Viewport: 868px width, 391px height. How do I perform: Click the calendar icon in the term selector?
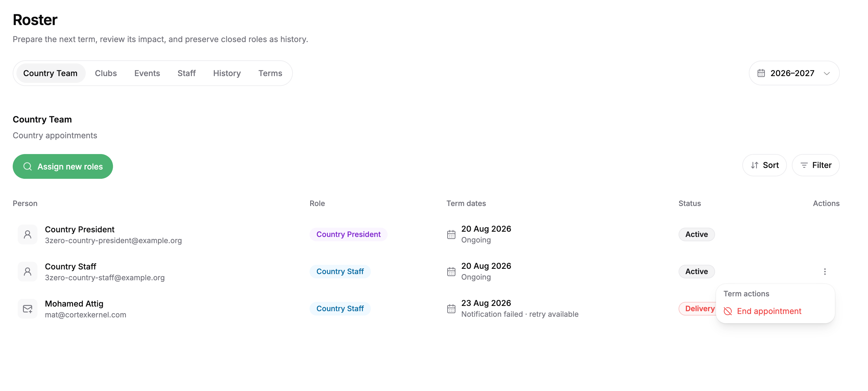pos(761,73)
